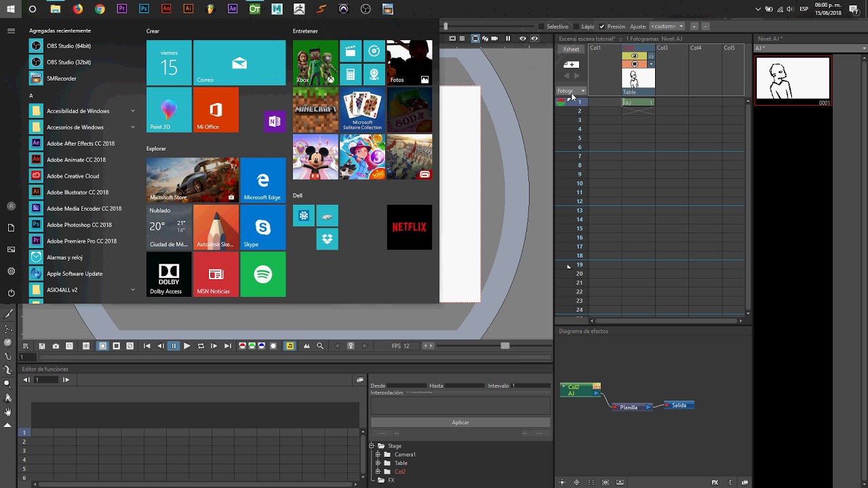Toggle the soundtrack music note button
Image resolution: width=868 pixels, height=488 pixels.
click(x=290, y=346)
